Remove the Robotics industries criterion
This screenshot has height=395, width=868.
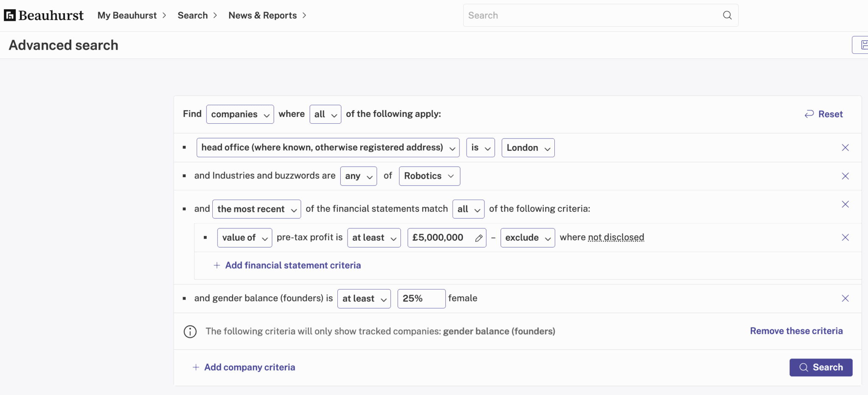point(845,176)
